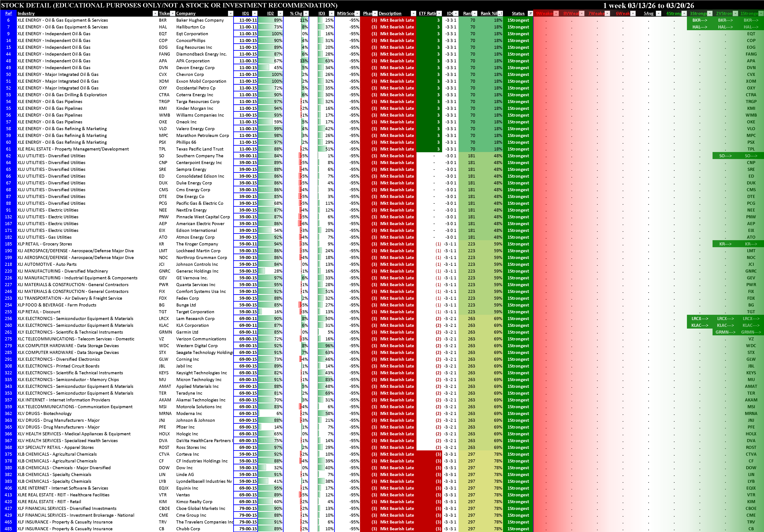Screen dimensions: 764x532
Task: Click the blue Ref header link
Action: click(8, 14)
